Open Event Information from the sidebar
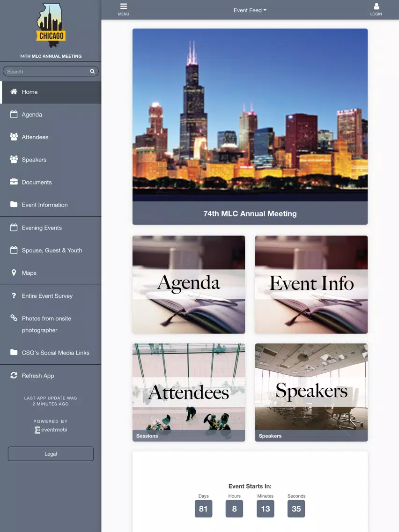This screenshot has height=532, width=399. coord(51,205)
